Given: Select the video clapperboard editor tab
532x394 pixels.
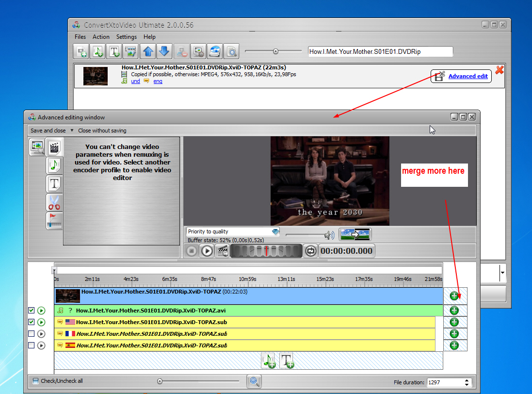Looking at the screenshot, I should (54, 148).
